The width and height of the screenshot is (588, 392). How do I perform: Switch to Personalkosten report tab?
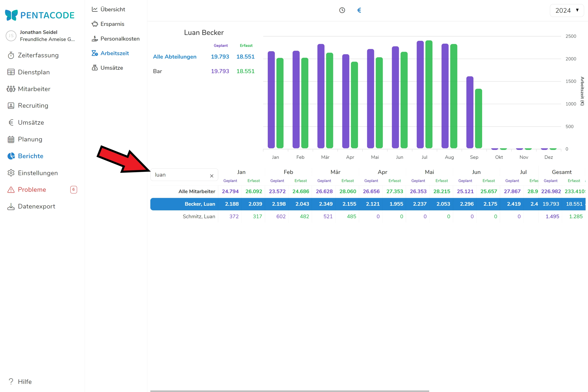click(x=120, y=39)
